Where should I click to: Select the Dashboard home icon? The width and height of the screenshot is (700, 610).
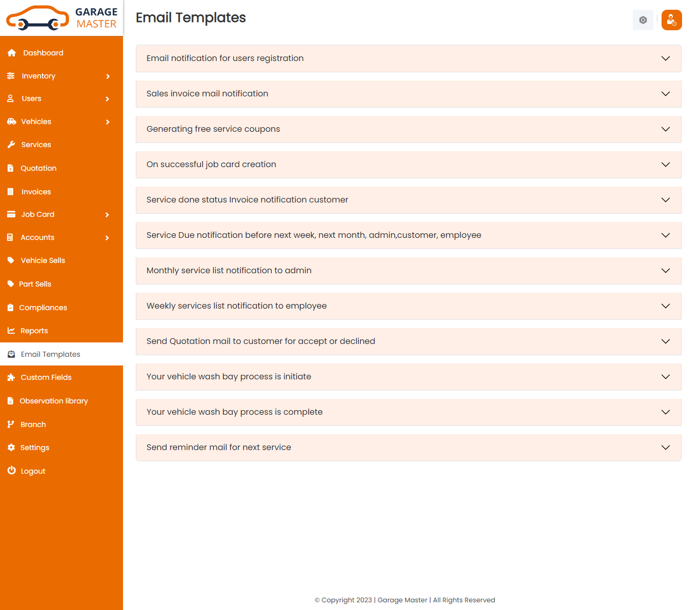(11, 52)
